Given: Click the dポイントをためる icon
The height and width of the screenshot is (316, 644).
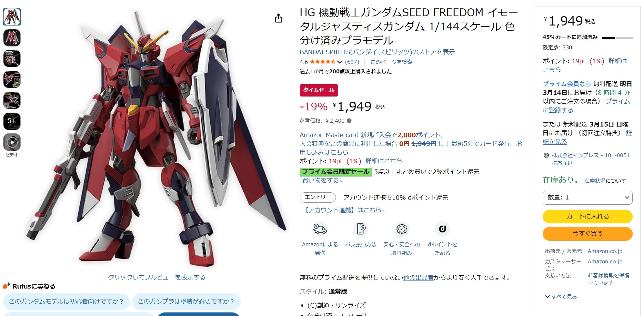Looking at the screenshot, I should [442, 229].
